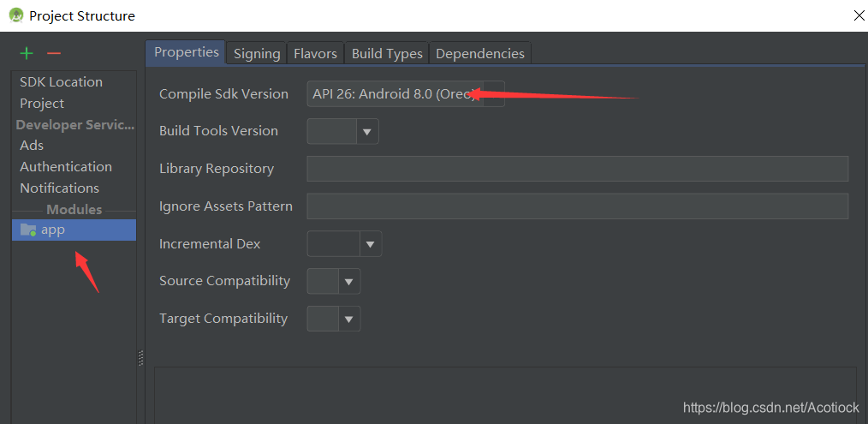Click the Target Compatibility value box

coord(323,319)
